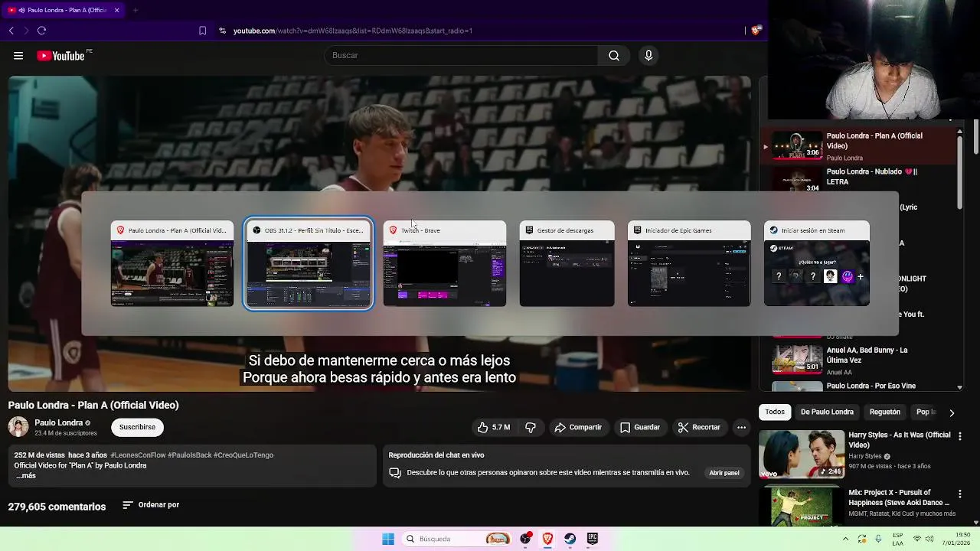
Task: Open site settings icon in the address bar
Action: click(x=222, y=31)
